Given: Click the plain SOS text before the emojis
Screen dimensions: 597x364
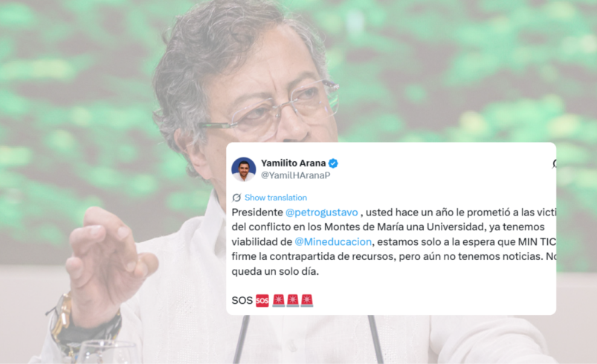Looking at the screenshot, I should [x=242, y=300].
